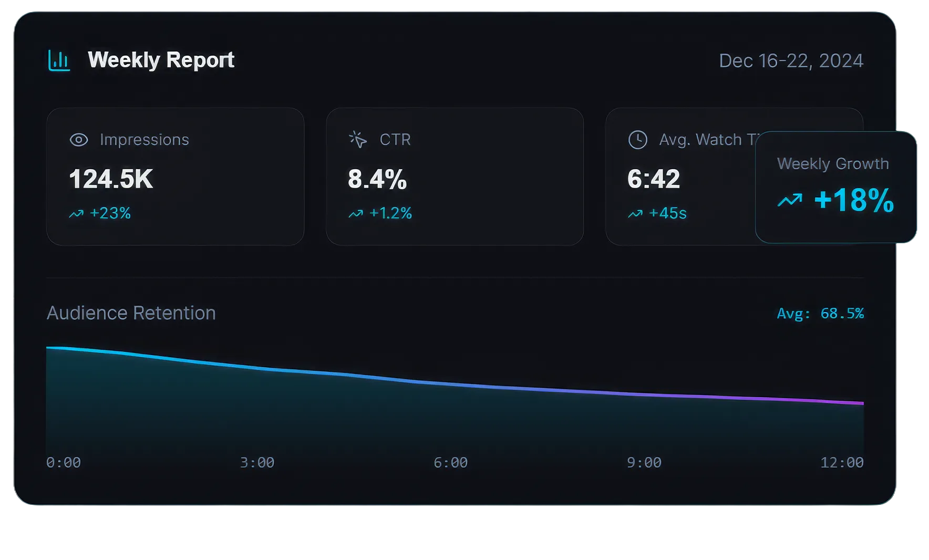Click the 8.4% CTR value
This screenshot has width=929, height=560.
[x=377, y=179]
